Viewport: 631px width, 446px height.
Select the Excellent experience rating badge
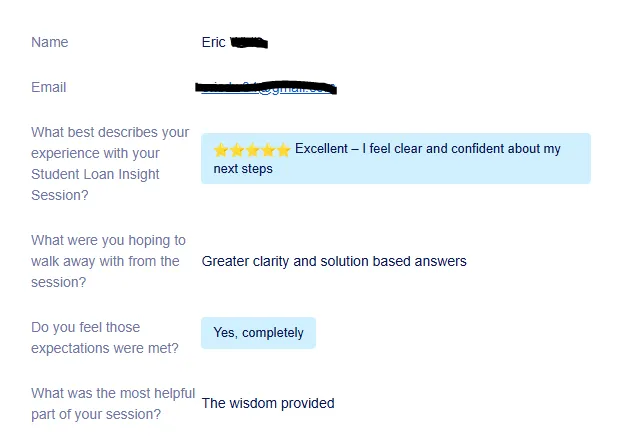pyautogui.click(x=396, y=158)
